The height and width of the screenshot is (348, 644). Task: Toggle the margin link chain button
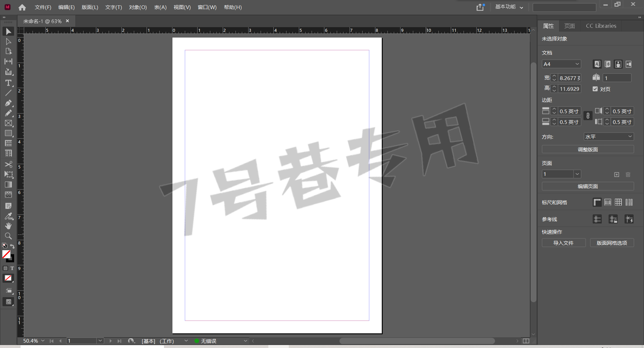[x=588, y=116]
